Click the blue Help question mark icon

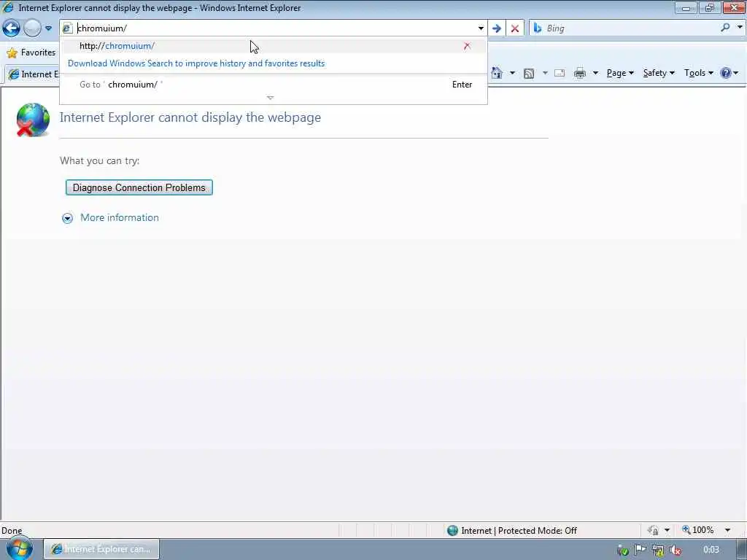[725, 73]
